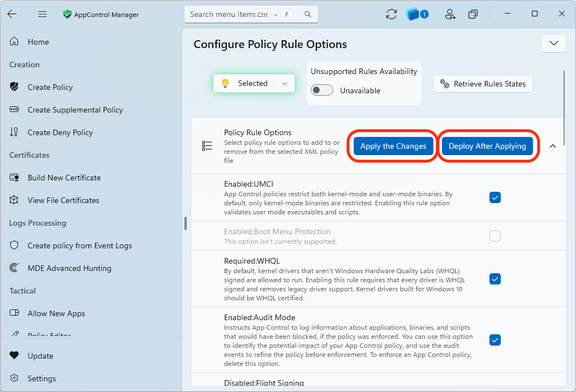Open the blue cube notification icon
The image size is (576, 392).
(417, 14)
